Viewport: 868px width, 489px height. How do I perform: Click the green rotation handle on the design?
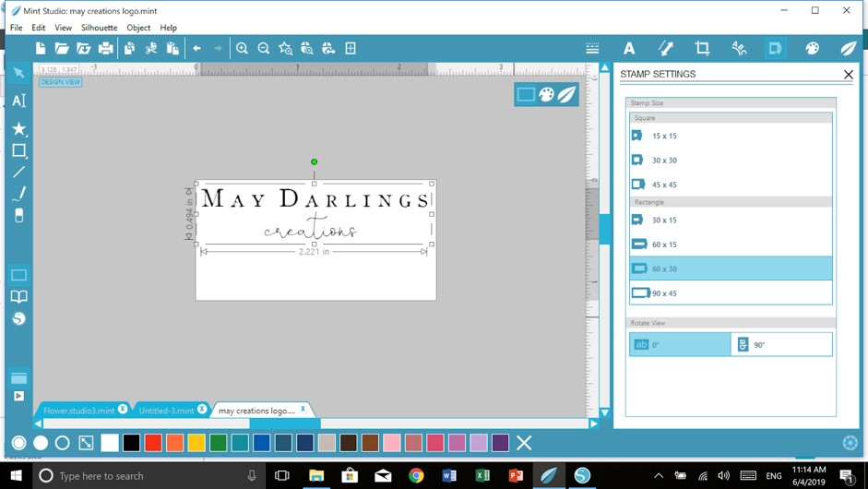(314, 161)
